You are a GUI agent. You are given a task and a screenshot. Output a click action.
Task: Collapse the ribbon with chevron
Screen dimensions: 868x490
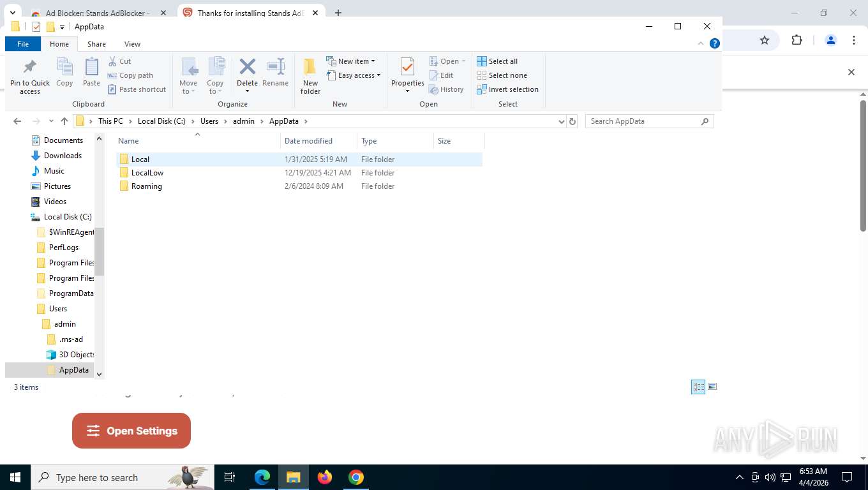[x=701, y=44]
